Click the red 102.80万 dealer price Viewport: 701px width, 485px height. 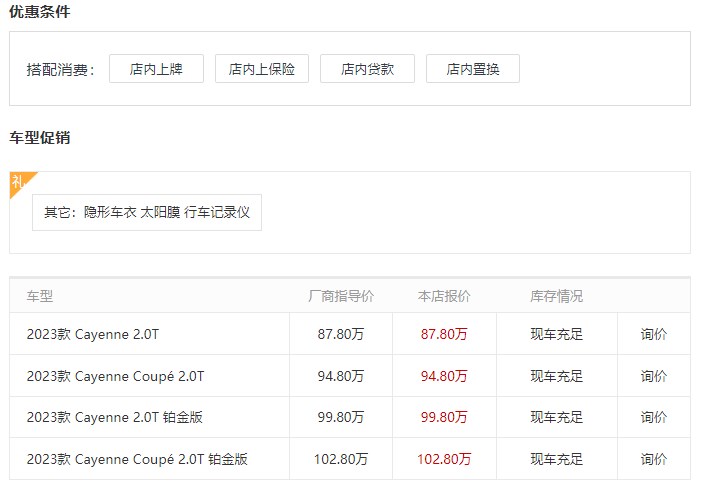pyautogui.click(x=444, y=459)
